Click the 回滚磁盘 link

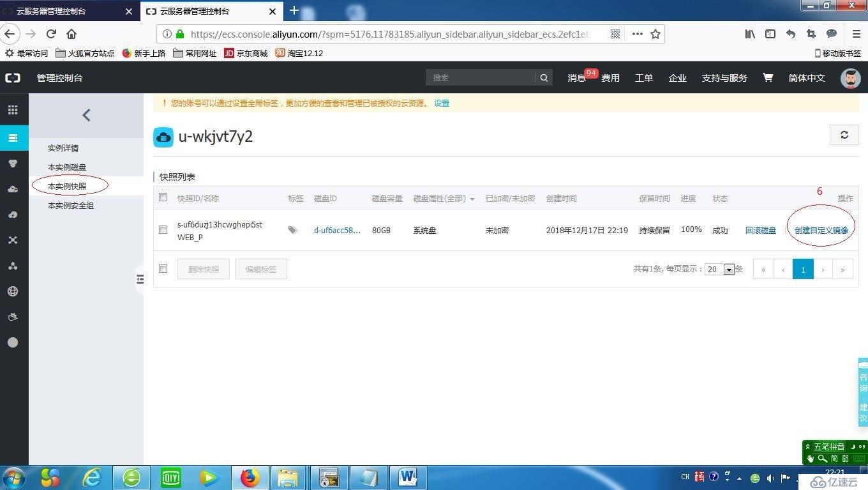[761, 231]
